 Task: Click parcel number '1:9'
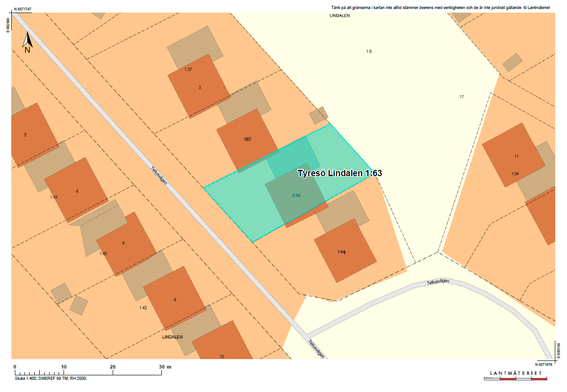pyautogui.click(x=369, y=51)
